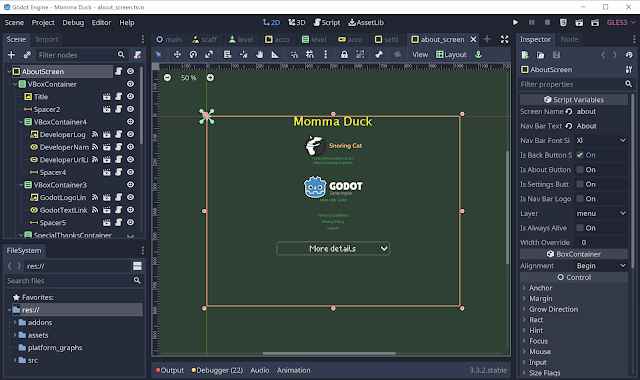Zoom out with minus button in viewport
This screenshot has width=640, height=380.
click(167, 78)
